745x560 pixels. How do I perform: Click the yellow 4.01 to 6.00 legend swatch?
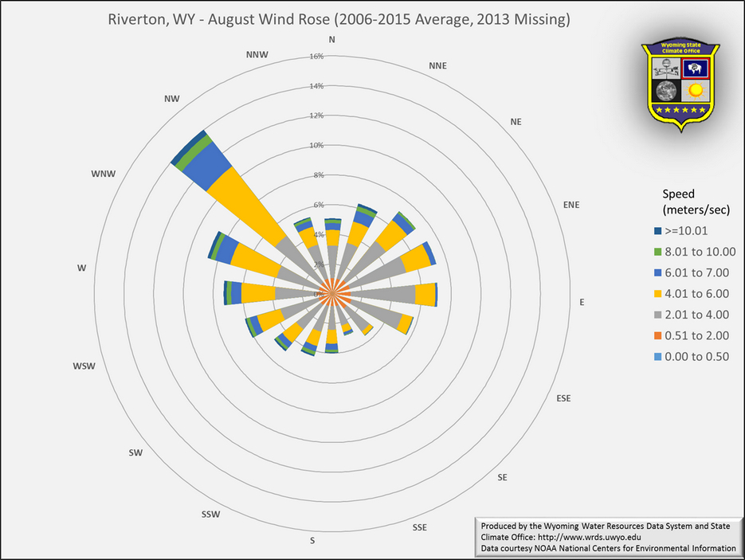click(657, 293)
